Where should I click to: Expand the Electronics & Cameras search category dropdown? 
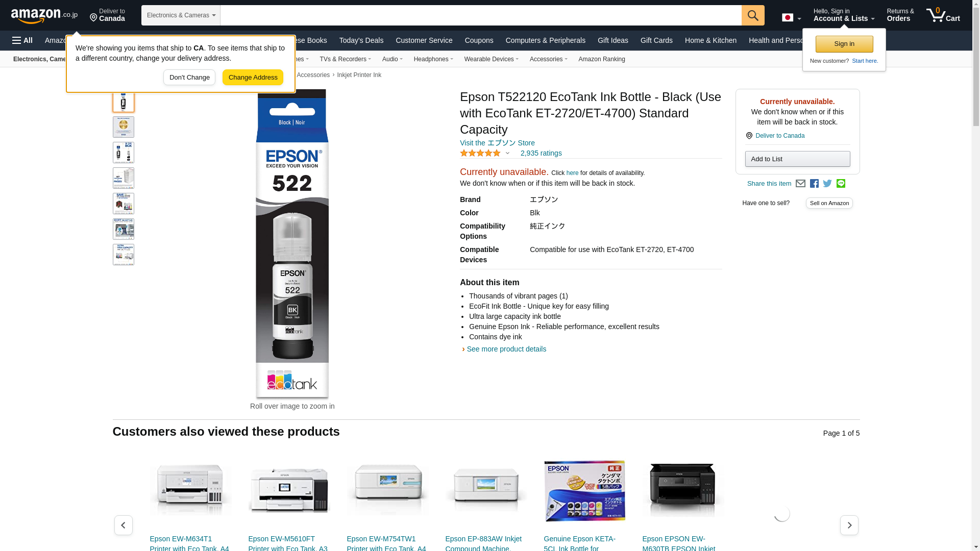click(181, 15)
